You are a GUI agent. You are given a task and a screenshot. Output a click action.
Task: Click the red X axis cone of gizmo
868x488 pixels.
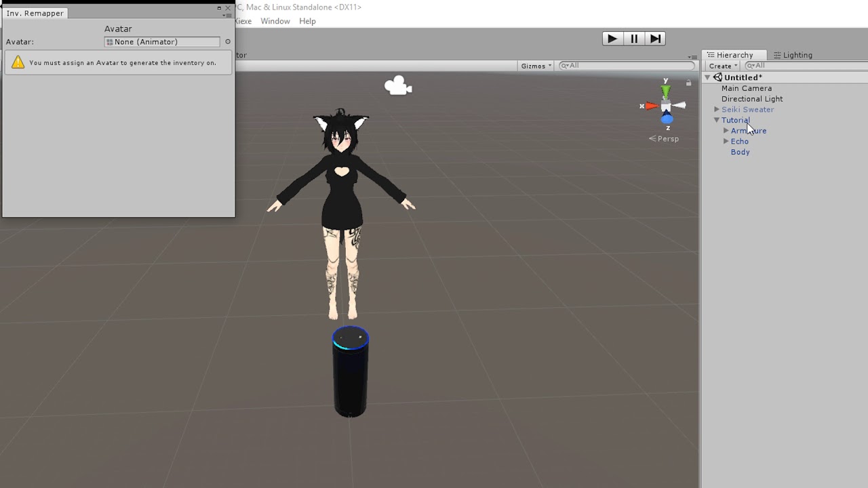click(x=652, y=106)
